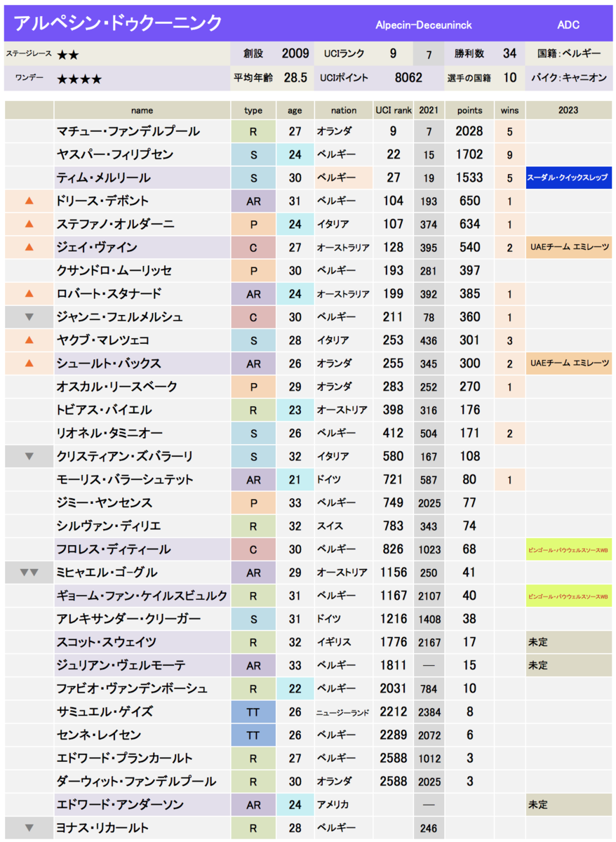
Task: Click the gray down arrow beside クリスティアン・ズバラーリ
Action: click(29, 456)
